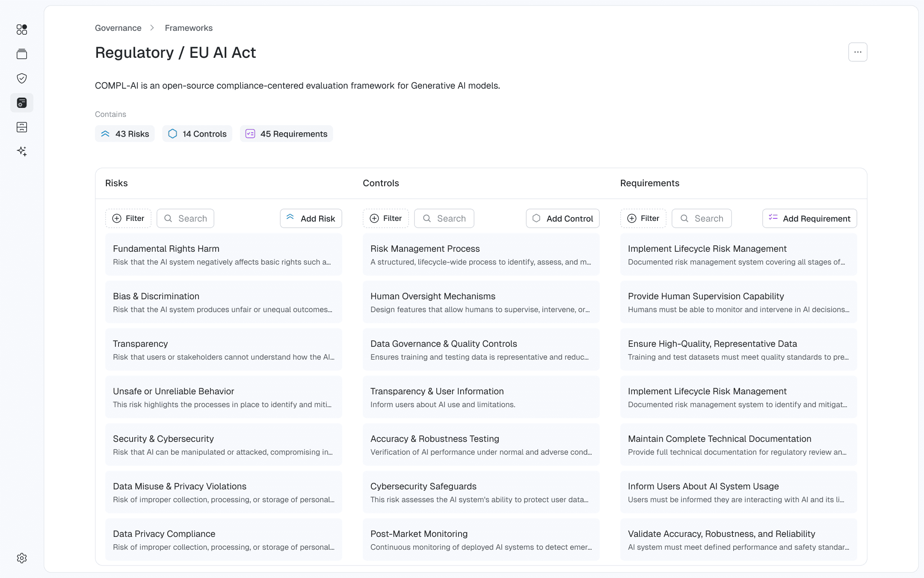Open the dashboard grid sidebar icon
Image resolution: width=924 pixels, height=578 pixels.
pos(22,30)
